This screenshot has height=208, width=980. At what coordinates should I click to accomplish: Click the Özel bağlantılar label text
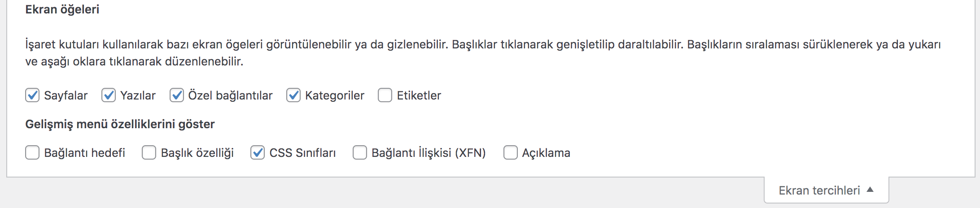[x=230, y=95]
